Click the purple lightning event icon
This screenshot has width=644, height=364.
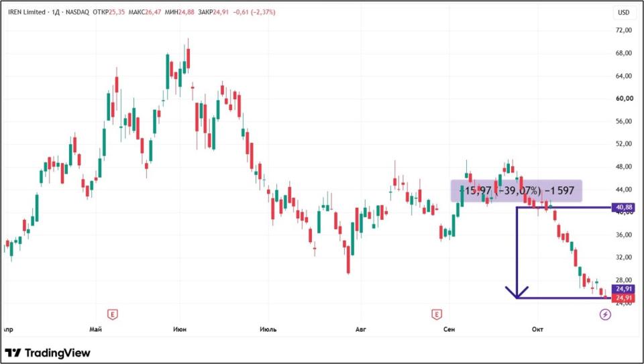[605, 315]
